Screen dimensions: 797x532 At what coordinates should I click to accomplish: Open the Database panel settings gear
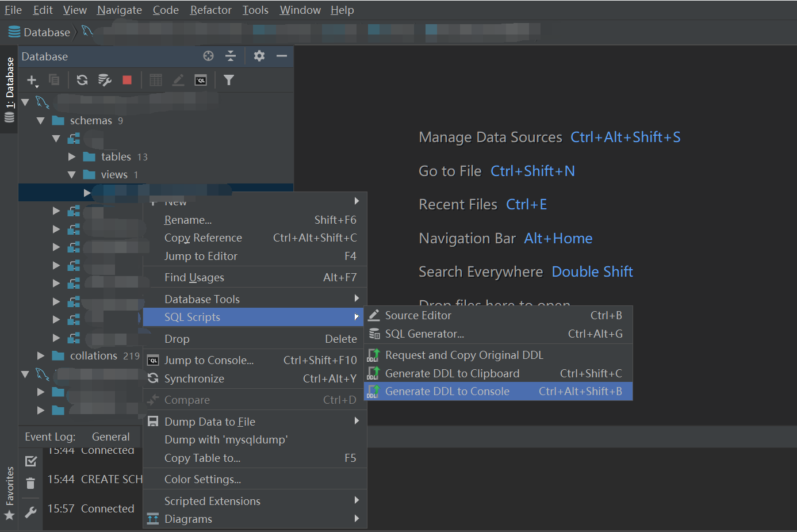click(259, 56)
